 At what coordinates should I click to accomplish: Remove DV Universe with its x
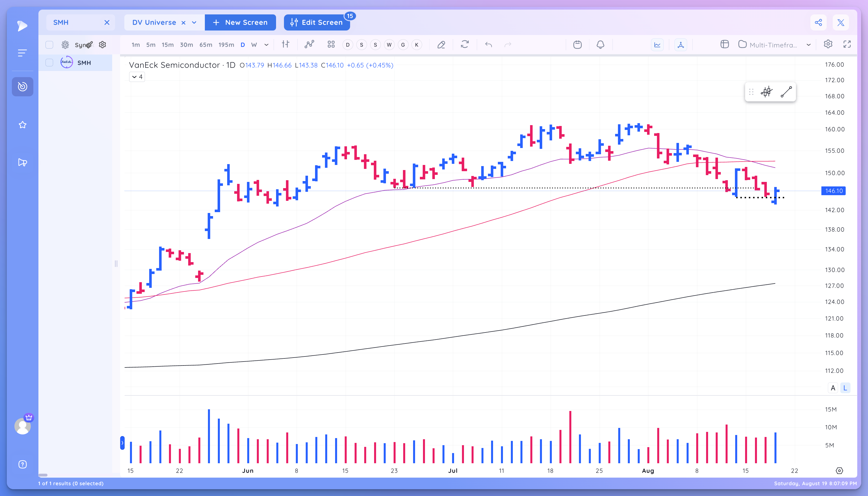point(183,23)
